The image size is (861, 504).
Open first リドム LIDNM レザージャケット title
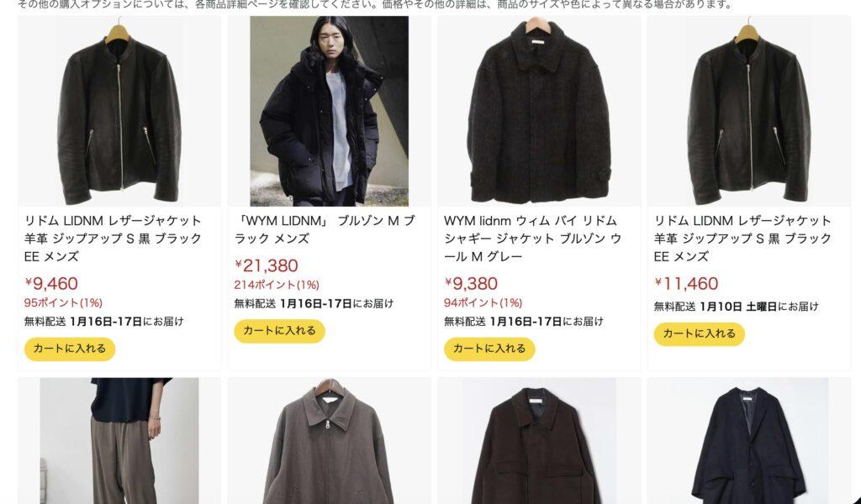(114, 239)
